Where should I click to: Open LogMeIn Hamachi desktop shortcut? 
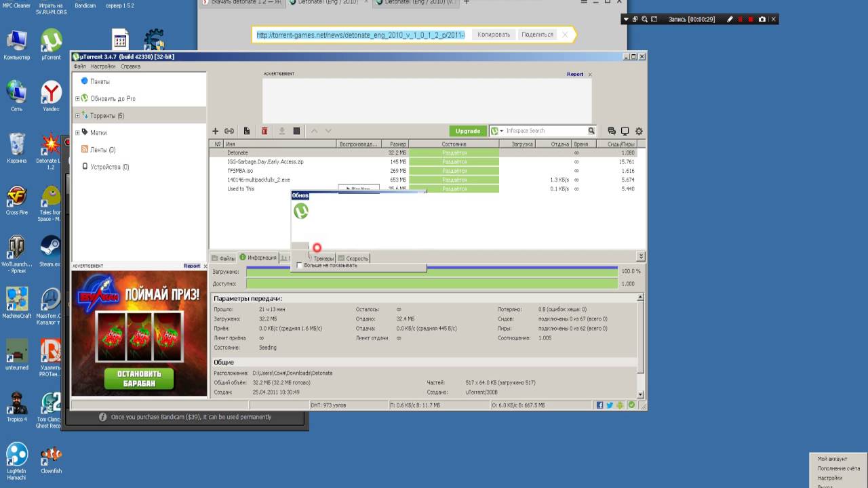pyautogui.click(x=17, y=461)
